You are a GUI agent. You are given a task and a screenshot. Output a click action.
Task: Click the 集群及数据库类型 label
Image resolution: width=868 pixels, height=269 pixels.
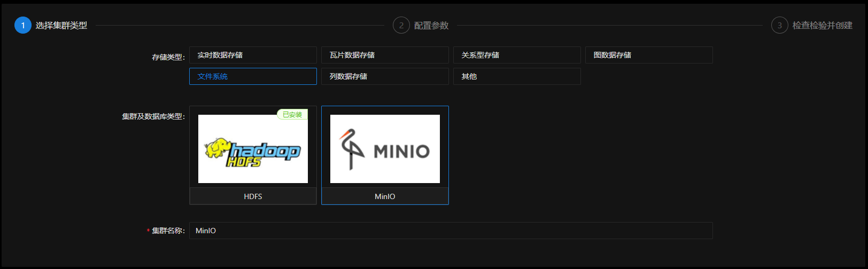coord(153,116)
